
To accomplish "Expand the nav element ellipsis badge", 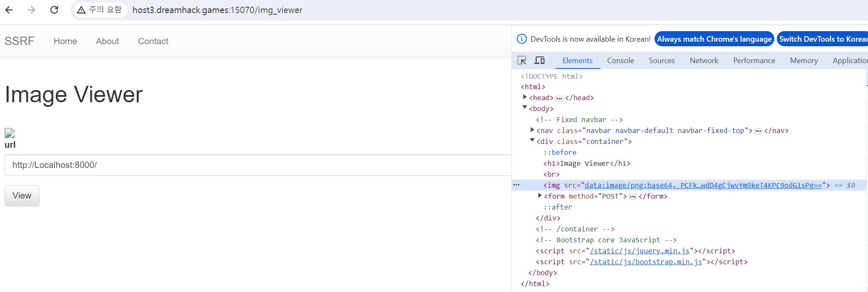I will [758, 131].
